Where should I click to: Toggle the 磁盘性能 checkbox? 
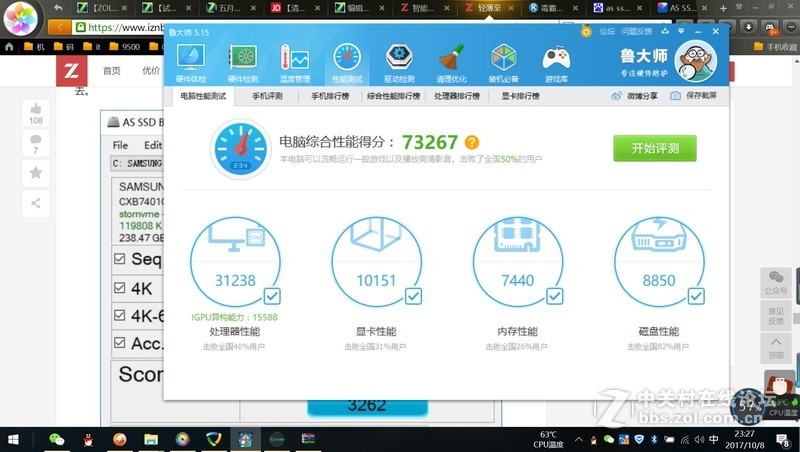pyautogui.click(x=696, y=296)
